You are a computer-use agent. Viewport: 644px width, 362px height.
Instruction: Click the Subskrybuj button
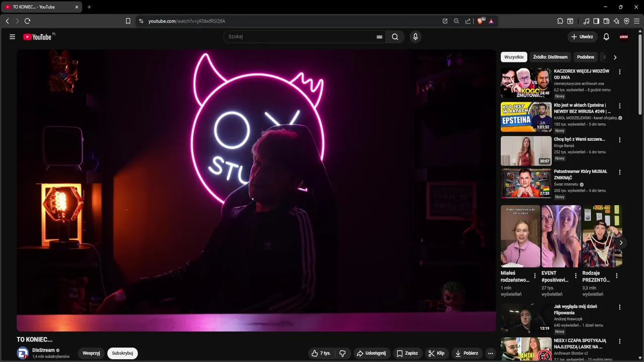tap(122, 353)
